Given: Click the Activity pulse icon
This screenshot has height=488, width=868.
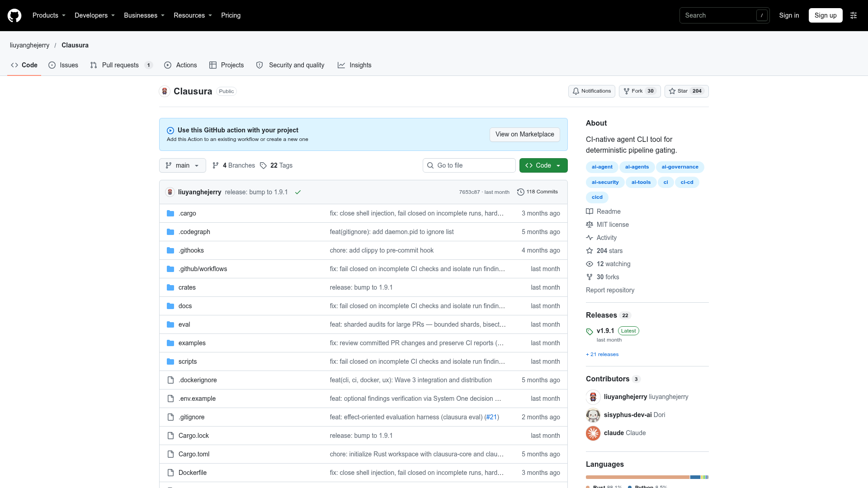Looking at the screenshot, I should [x=590, y=238].
